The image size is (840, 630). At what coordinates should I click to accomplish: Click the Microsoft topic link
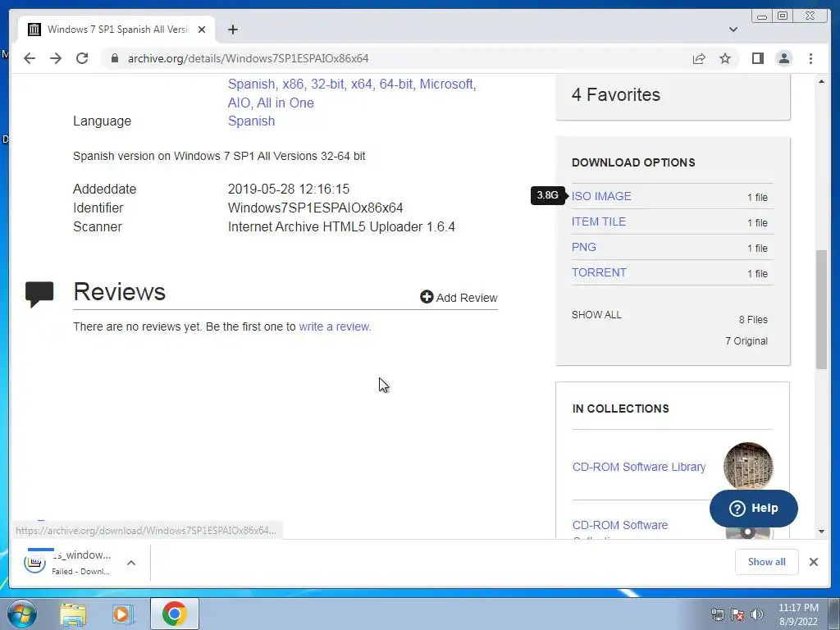446,84
